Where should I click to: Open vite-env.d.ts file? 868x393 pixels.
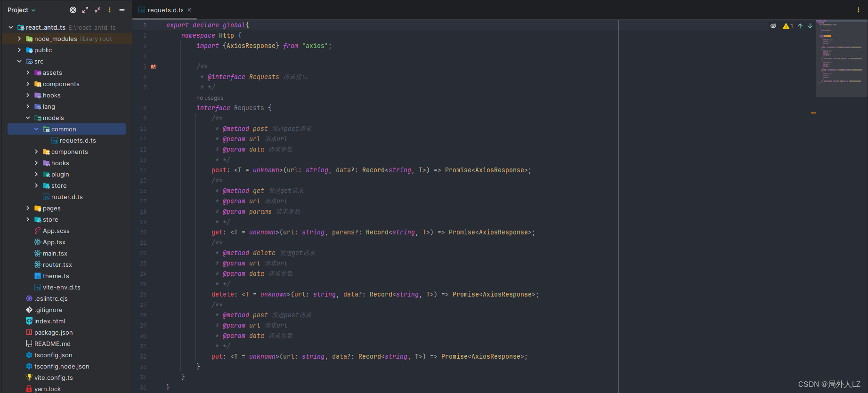pyautogui.click(x=61, y=287)
